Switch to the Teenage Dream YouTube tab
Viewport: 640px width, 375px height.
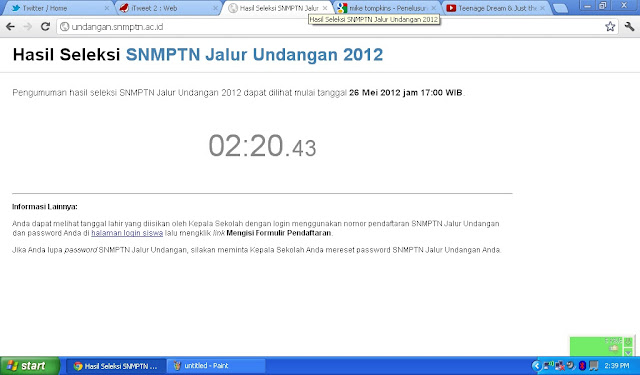497,8
